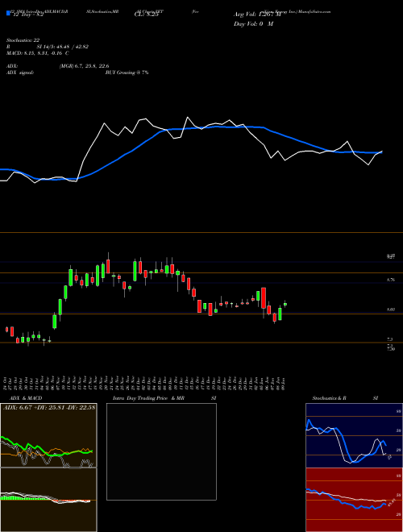Click the empty intra day trading chart box
Screen dimensions: 403x532
point(161,451)
